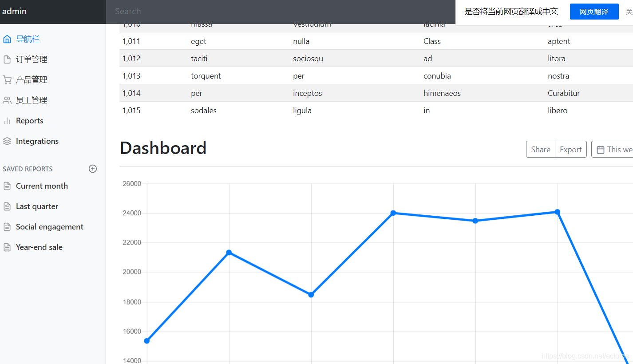Click the calendar icon in This week button

click(600, 150)
